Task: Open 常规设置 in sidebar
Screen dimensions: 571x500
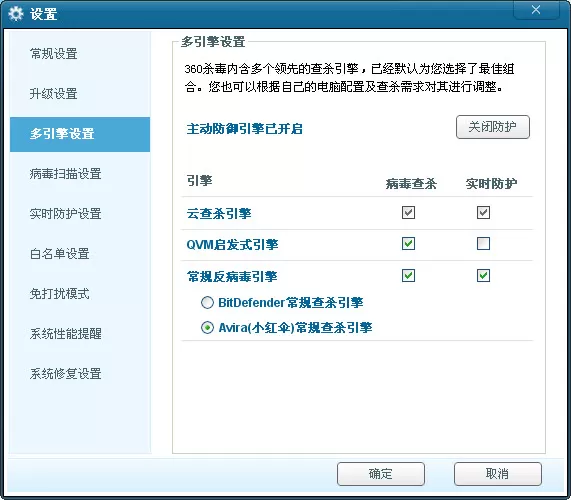Action: pos(54,54)
